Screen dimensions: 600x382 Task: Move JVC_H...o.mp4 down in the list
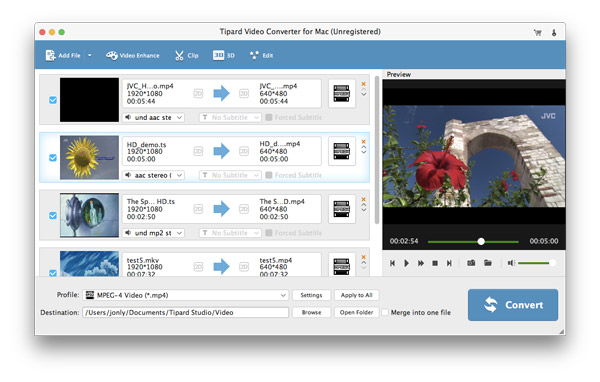364,94
